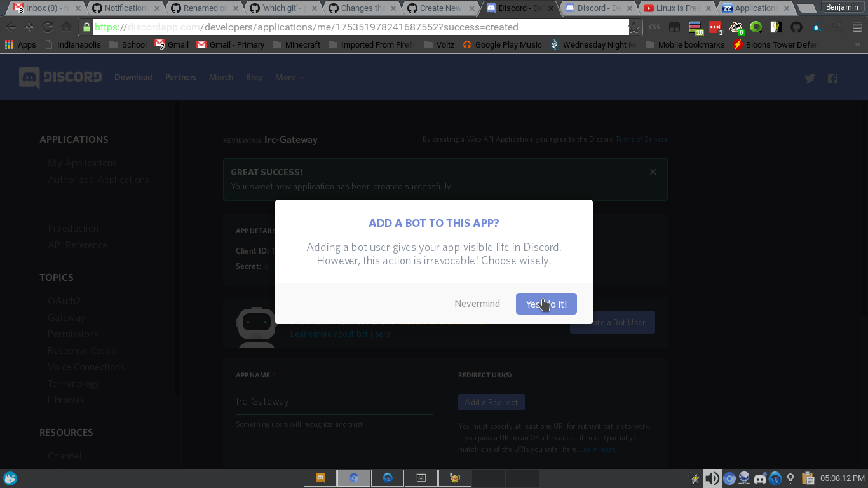Click extension icon with badge 10

tap(696, 27)
